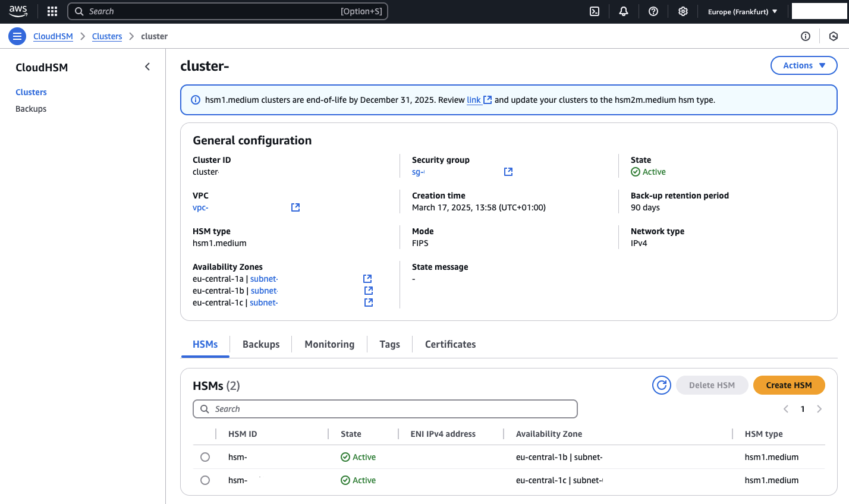The width and height of the screenshot is (849, 504).
Task: Switch to the Backups tab
Action: (261, 344)
